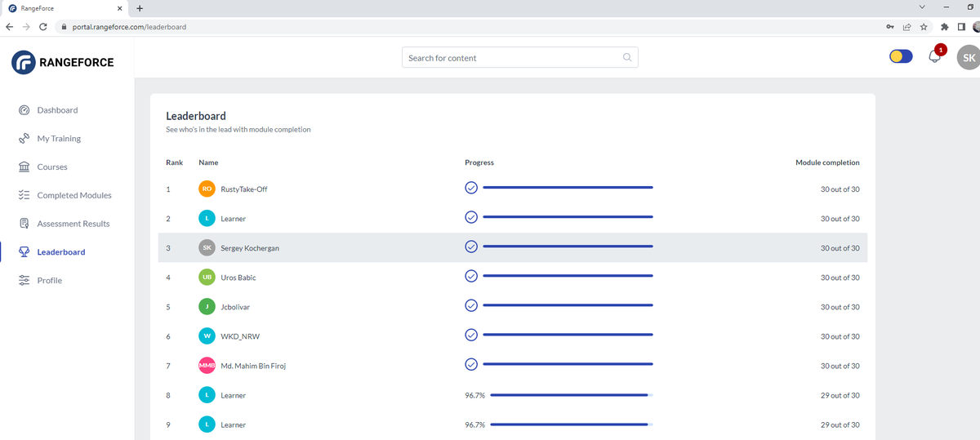Open the Courses section
Viewport: 980px width, 440px height.
pos(52,167)
